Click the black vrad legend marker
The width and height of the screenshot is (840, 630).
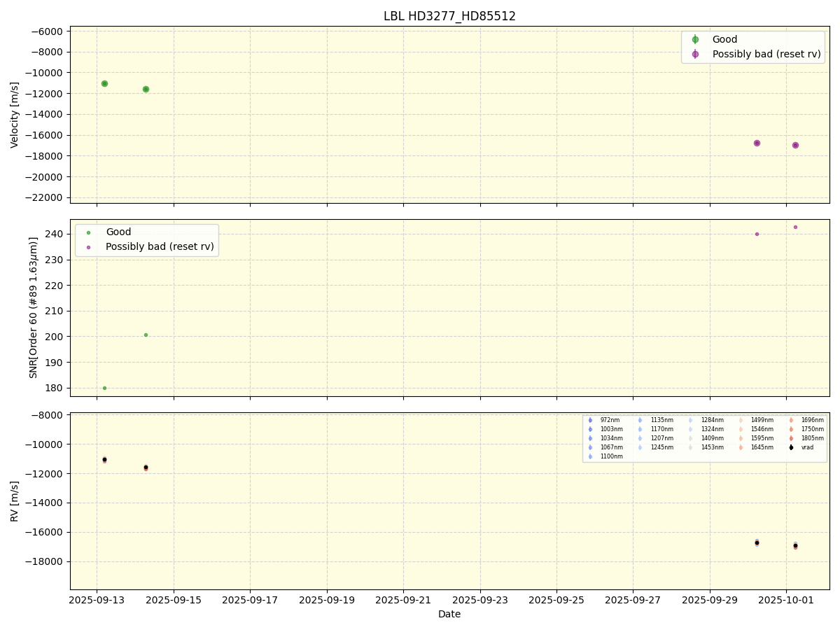click(x=791, y=447)
